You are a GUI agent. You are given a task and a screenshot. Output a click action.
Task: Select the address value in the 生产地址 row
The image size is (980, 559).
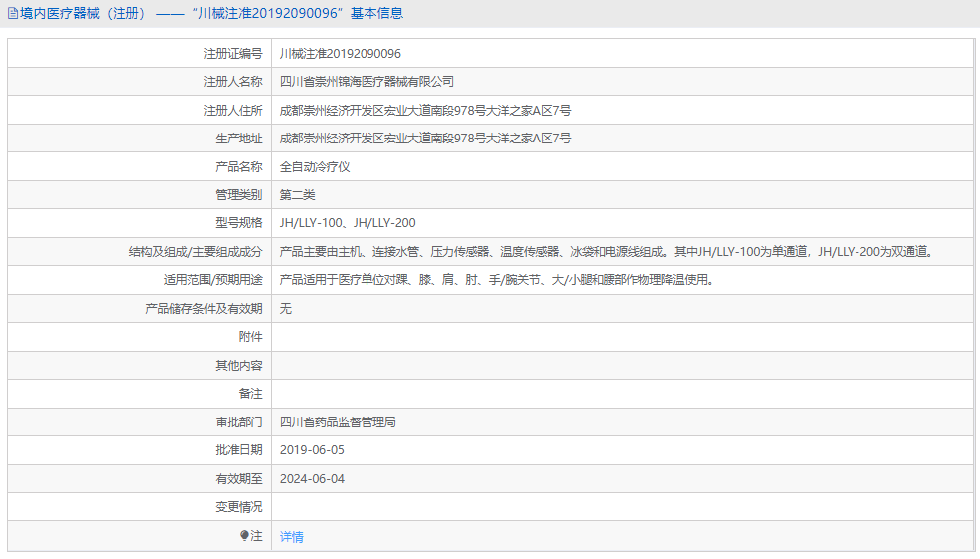[x=425, y=139]
